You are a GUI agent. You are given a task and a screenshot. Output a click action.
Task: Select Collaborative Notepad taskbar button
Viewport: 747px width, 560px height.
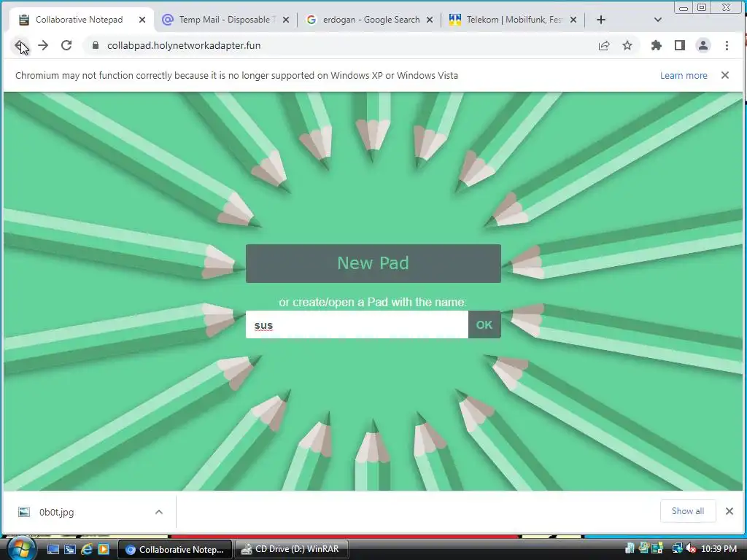pos(175,550)
